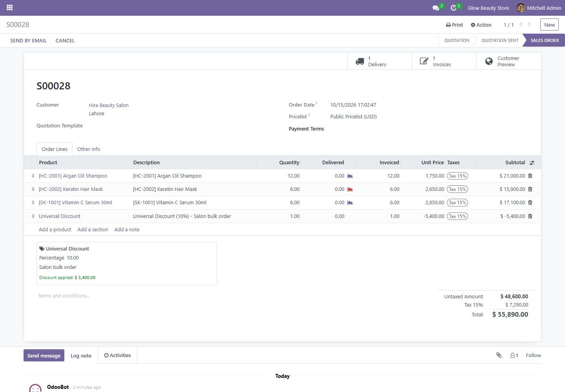This screenshot has height=392, width=565.
Task: Show forecast chart for Vitamin C Serum
Action: coord(350,203)
